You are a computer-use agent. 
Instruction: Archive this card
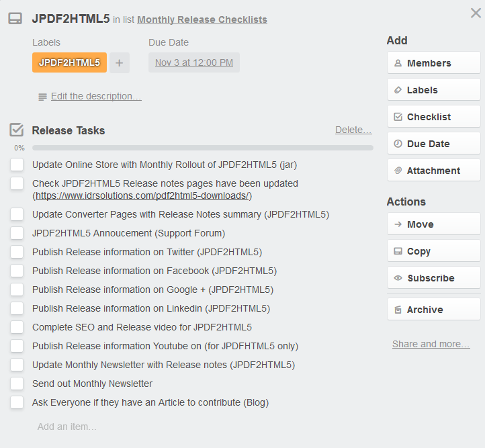[434, 310]
